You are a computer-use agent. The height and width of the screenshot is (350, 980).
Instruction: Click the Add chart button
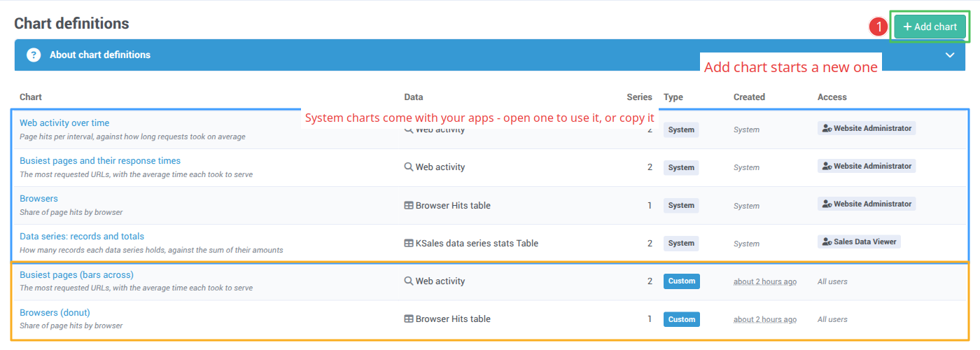tap(930, 27)
